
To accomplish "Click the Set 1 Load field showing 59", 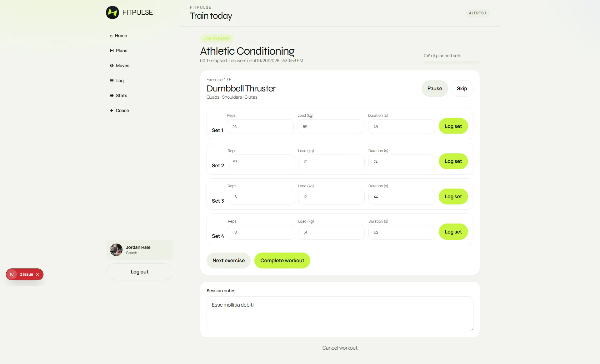I will [x=331, y=127].
